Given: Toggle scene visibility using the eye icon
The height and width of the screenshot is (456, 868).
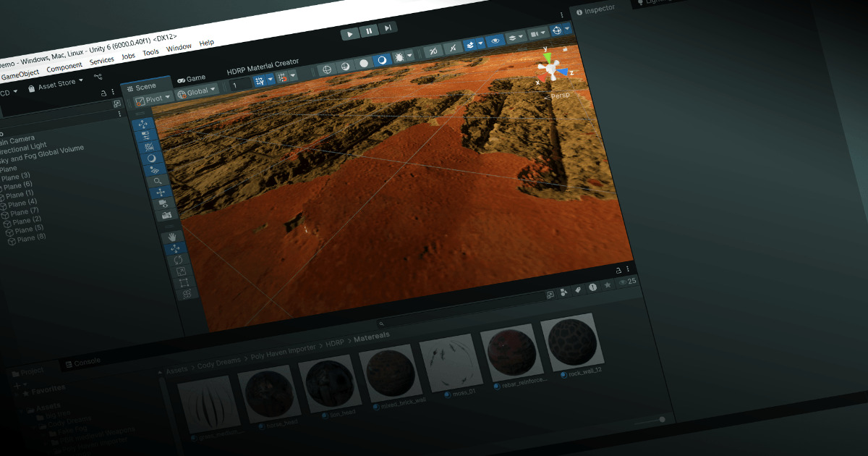Looking at the screenshot, I should [x=495, y=40].
